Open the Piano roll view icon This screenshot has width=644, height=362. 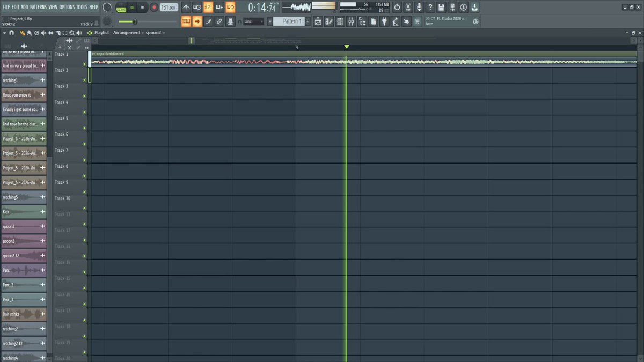pos(329,21)
